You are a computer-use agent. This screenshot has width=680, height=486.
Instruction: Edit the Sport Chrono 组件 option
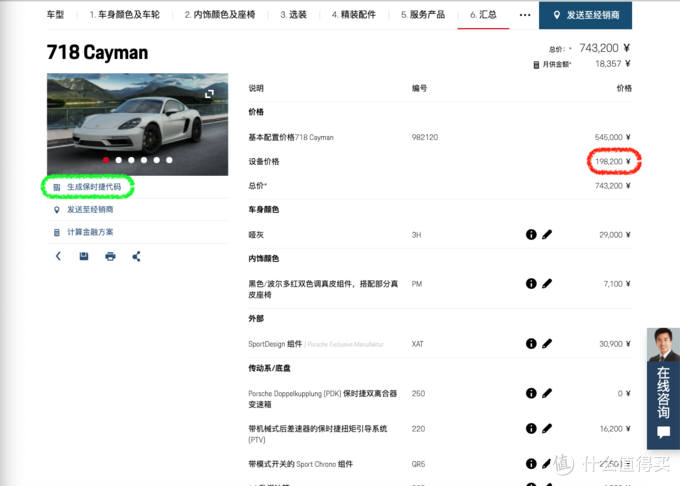pyautogui.click(x=546, y=463)
